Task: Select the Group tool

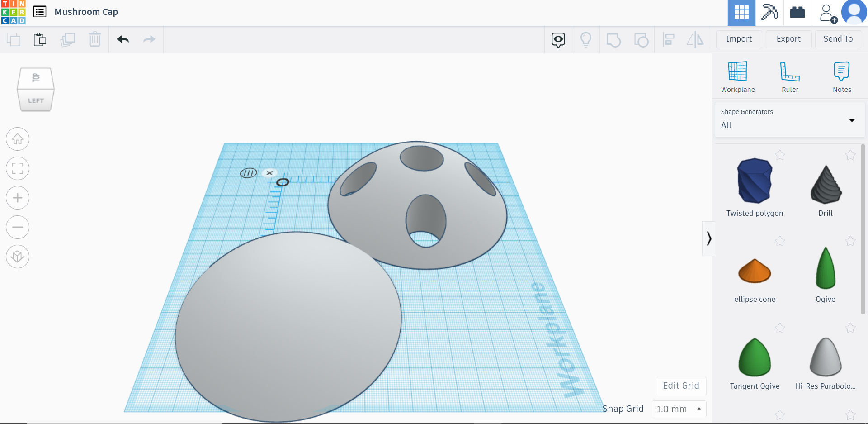Action: click(613, 39)
